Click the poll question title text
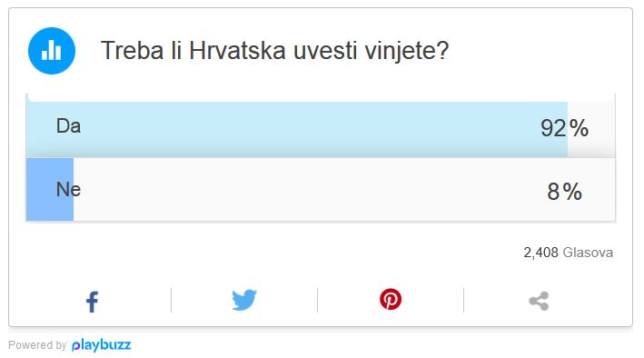644x358 pixels. (275, 51)
